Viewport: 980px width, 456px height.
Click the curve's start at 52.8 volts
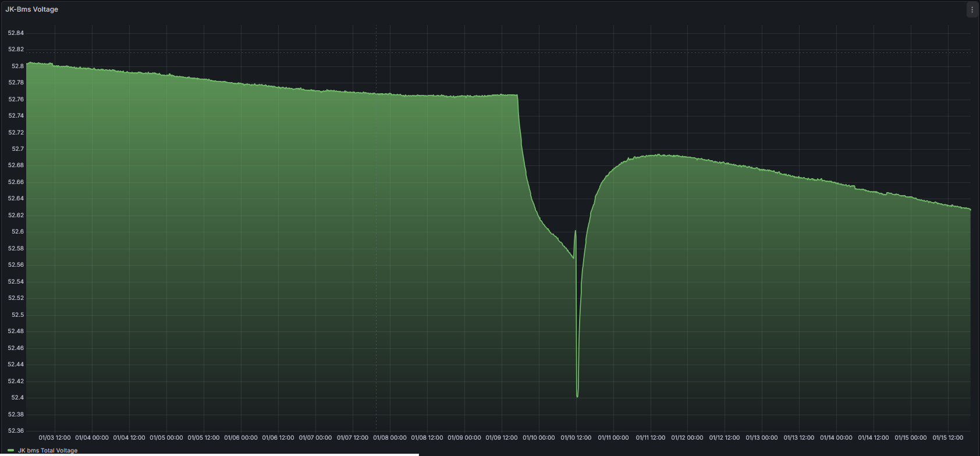tap(28, 63)
